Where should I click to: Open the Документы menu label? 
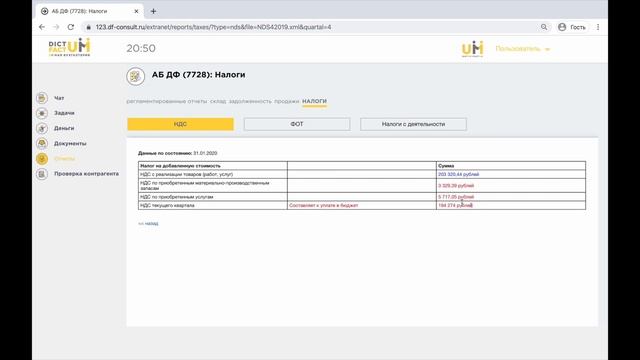tap(70, 144)
